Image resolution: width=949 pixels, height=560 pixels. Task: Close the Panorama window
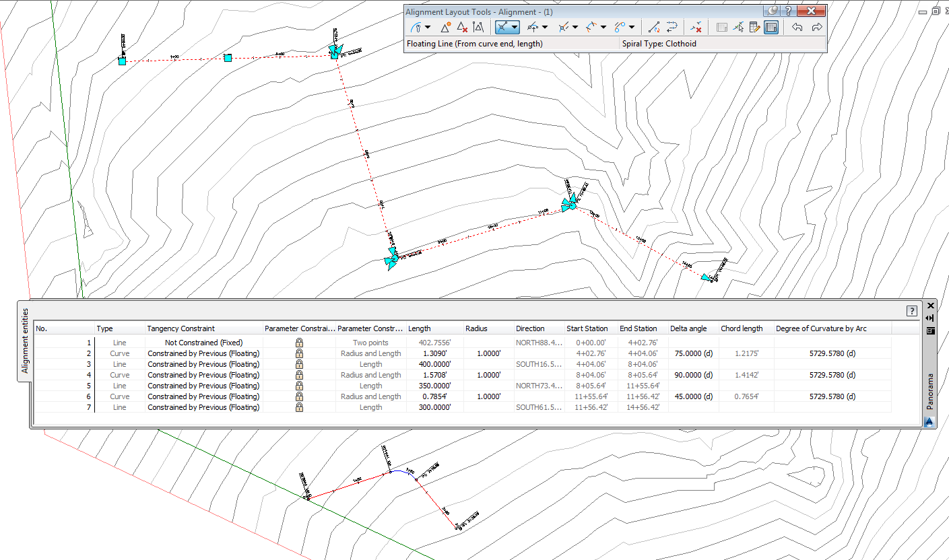[930, 306]
